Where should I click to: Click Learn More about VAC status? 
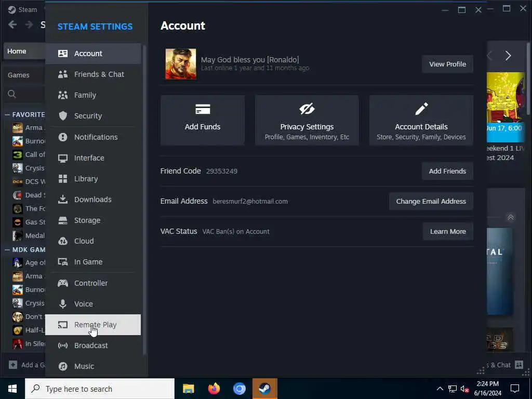pyautogui.click(x=448, y=231)
